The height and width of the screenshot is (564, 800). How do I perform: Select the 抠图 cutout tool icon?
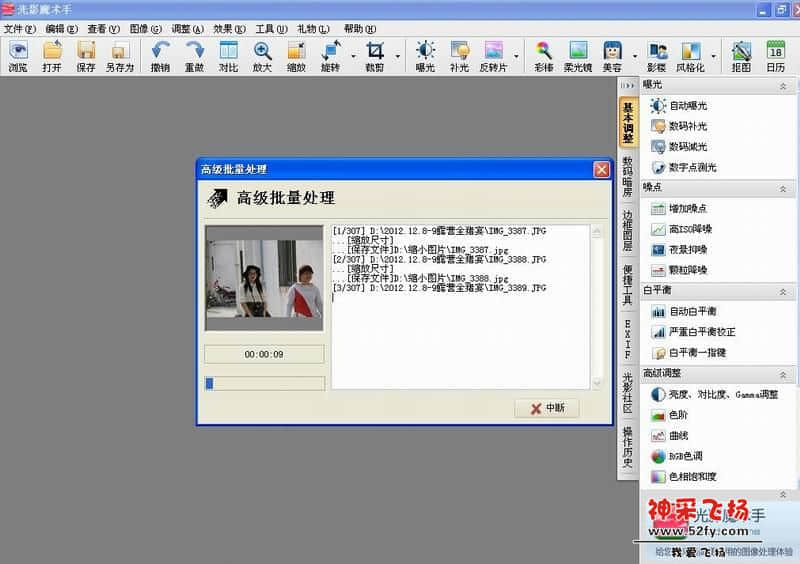tap(741, 56)
